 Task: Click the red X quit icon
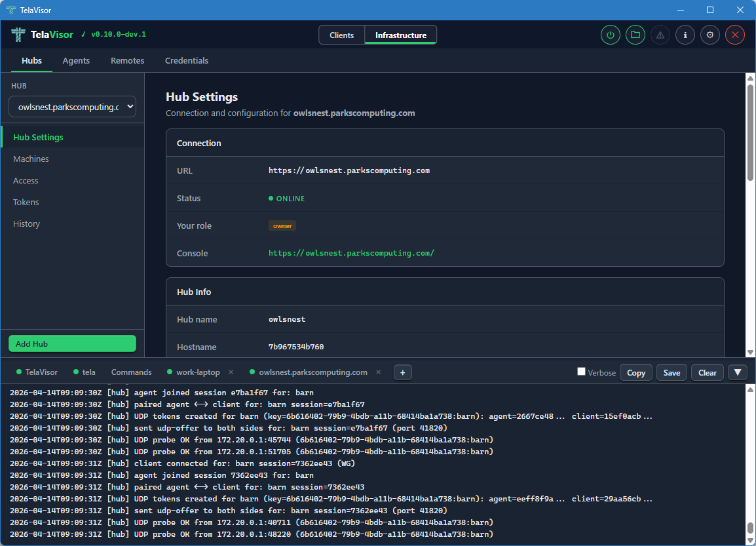coord(735,35)
